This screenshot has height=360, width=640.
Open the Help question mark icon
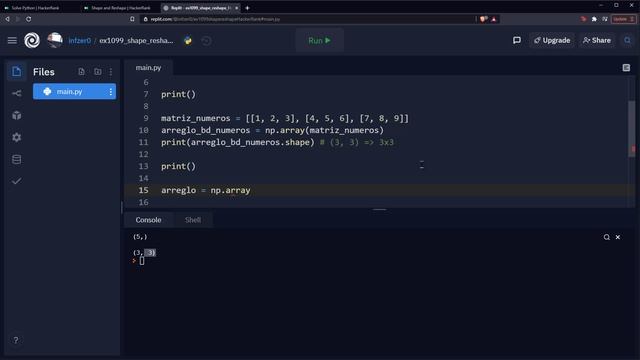tap(16, 340)
